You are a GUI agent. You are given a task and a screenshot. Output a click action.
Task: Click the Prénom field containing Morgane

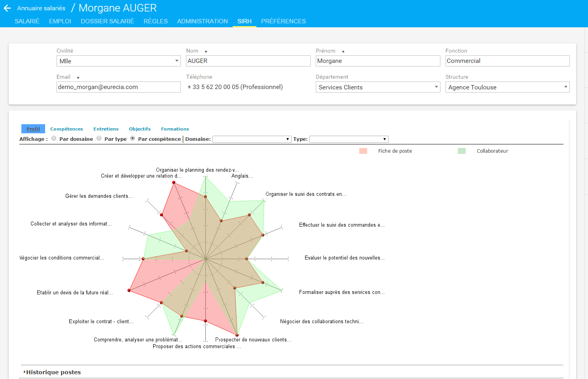pos(378,61)
